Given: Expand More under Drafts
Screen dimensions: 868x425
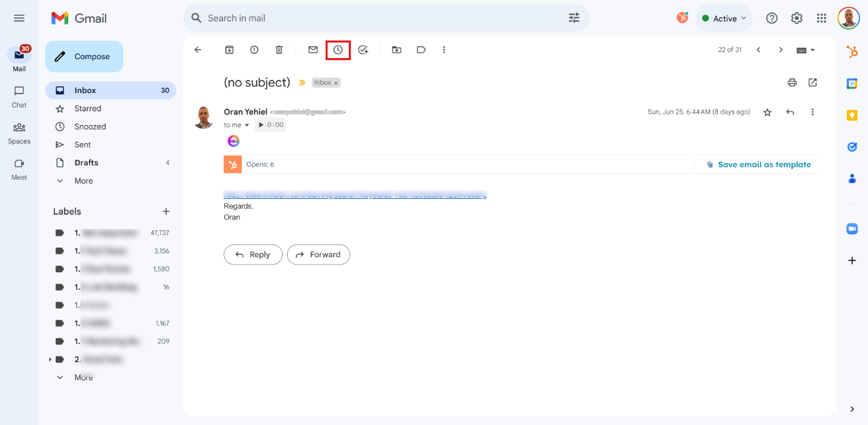Looking at the screenshot, I should point(111,181).
